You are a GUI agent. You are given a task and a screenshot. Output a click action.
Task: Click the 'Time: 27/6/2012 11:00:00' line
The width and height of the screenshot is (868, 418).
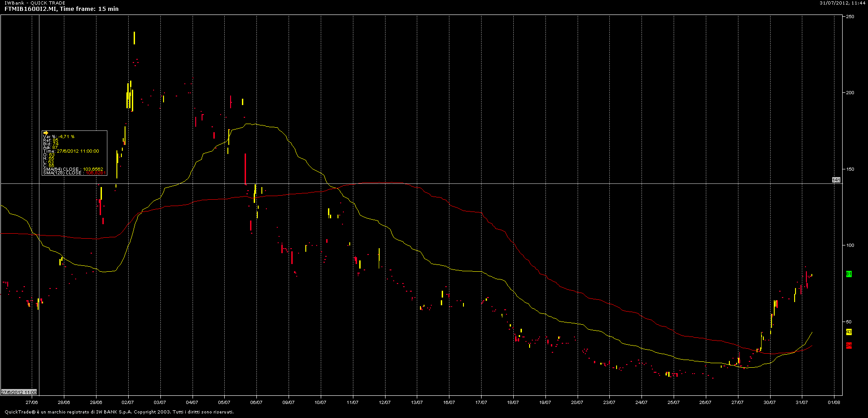point(71,151)
